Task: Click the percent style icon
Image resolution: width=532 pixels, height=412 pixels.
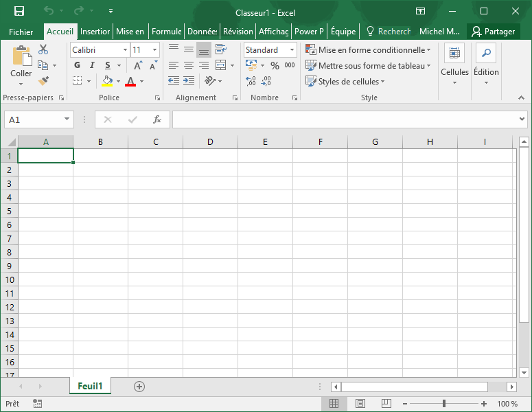Action: [x=275, y=66]
